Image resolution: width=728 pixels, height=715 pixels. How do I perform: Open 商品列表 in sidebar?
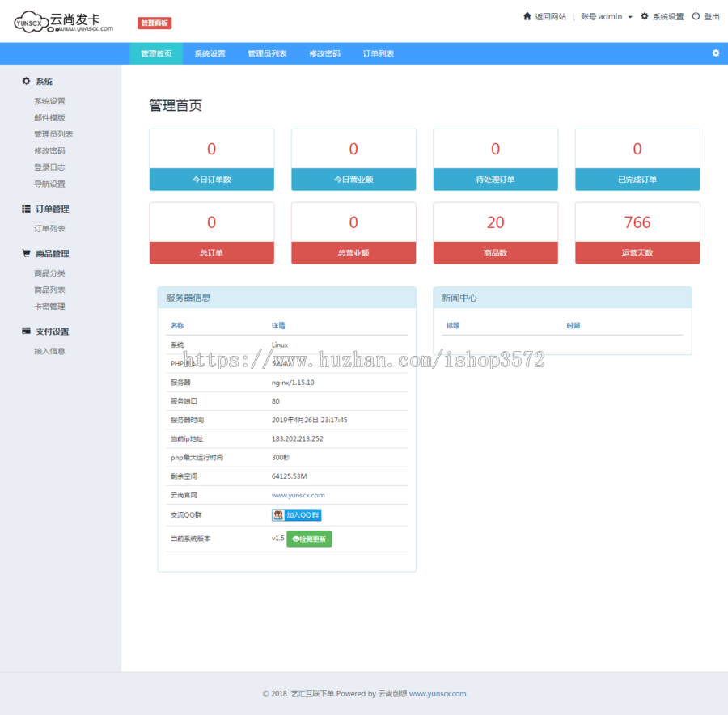click(x=49, y=290)
